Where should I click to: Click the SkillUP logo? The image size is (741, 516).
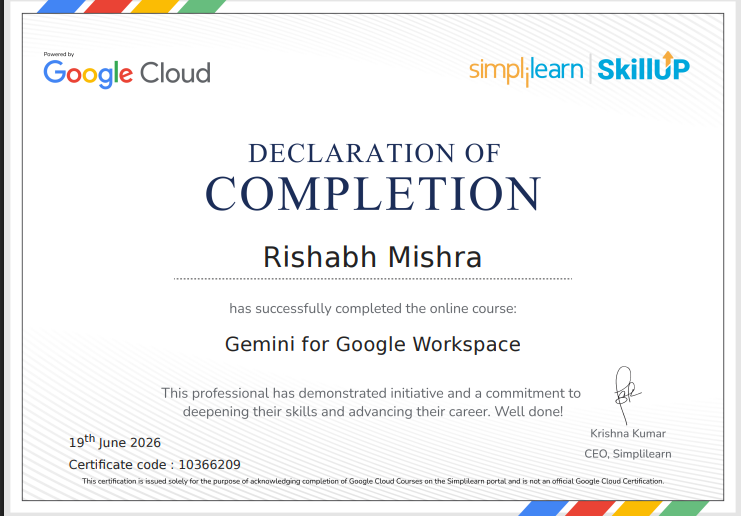[644, 67]
